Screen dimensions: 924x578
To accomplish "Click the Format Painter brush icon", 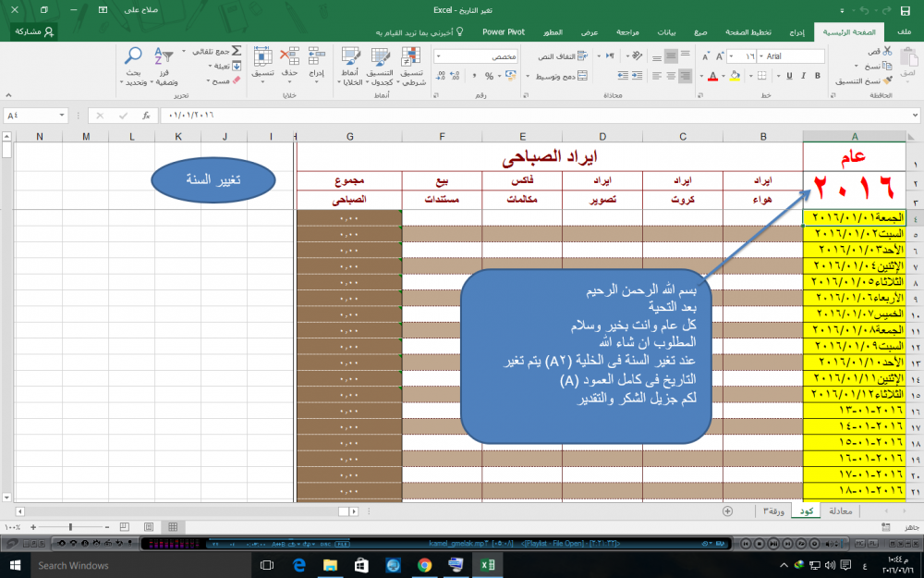I will [888, 80].
